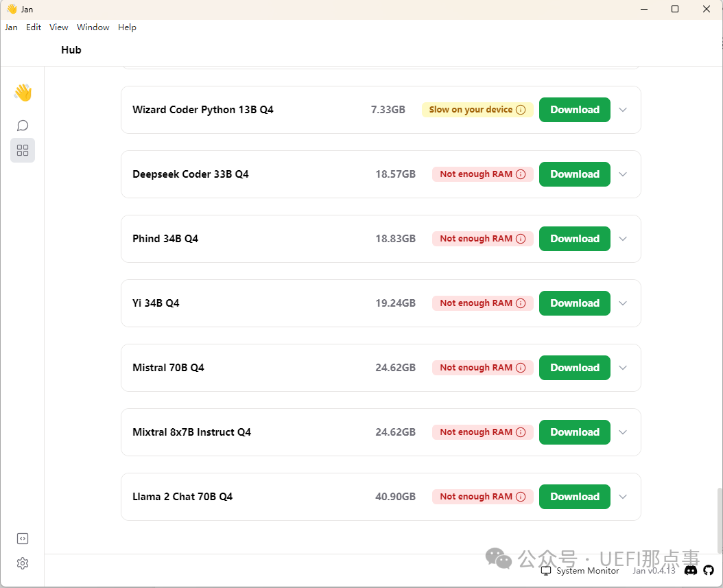Viewport: 723px width, 588px height.
Task: Open the chat threads sidebar icon
Action: click(x=23, y=126)
